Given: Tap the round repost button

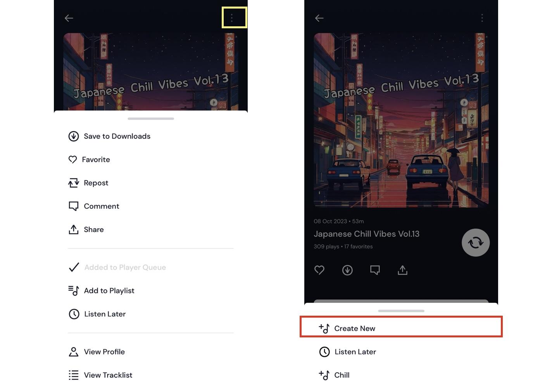Looking at the screenshot, I should (476, 243).
